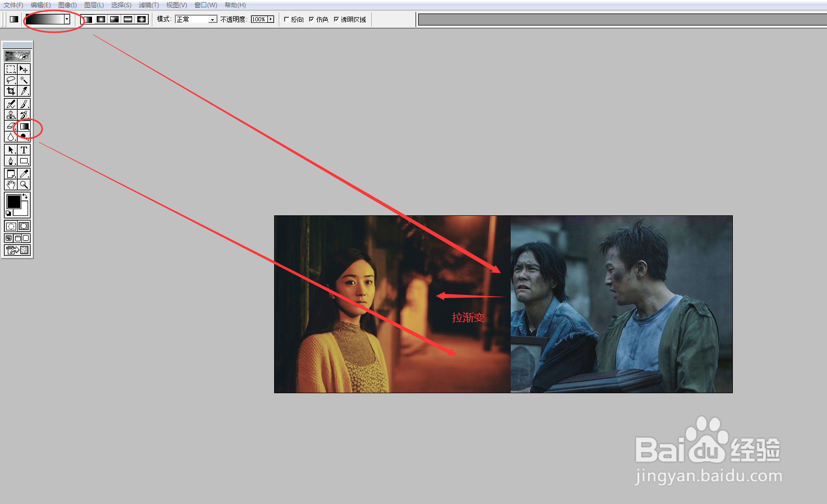Select the Rectangular Marquee tool
827x504 pixels.
[10, 69]
